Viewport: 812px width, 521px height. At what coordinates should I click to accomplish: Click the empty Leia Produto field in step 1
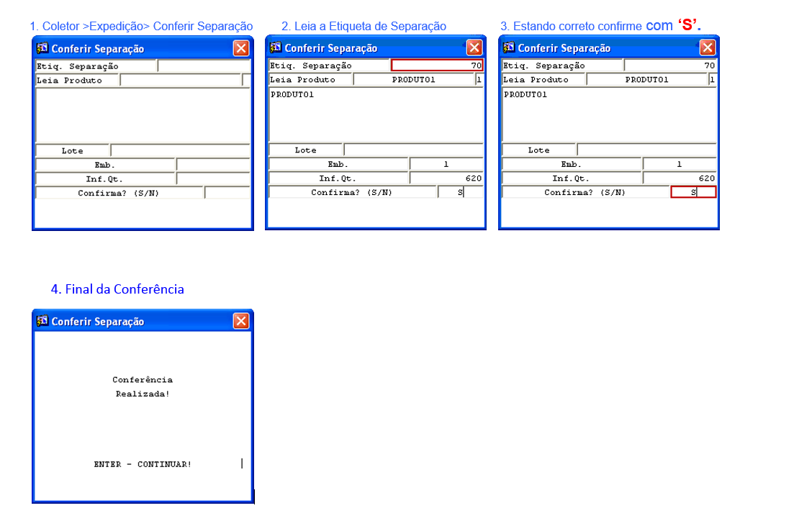180,81
